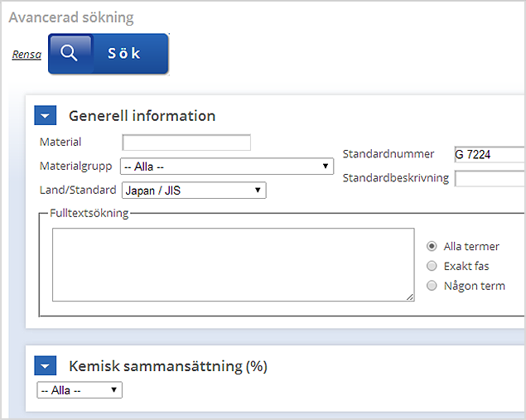Click the magnifier icon on the Sök button
Image resolution: width=526 pixels, height=420 pixels.
point(69,53)
